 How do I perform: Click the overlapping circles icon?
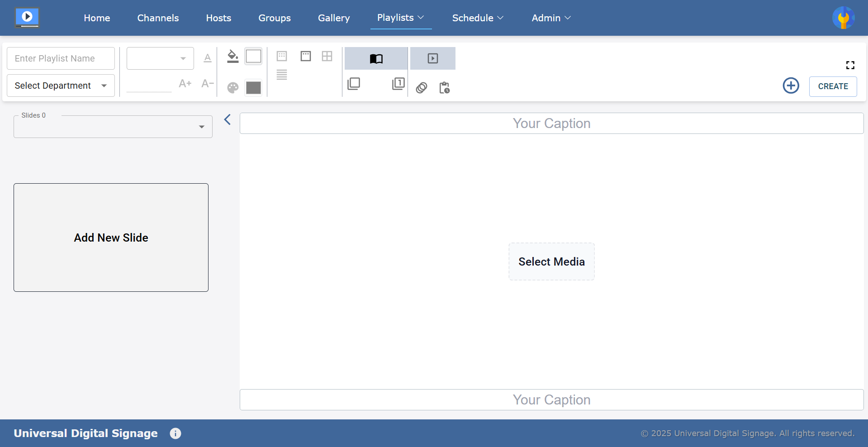point(422,87)
